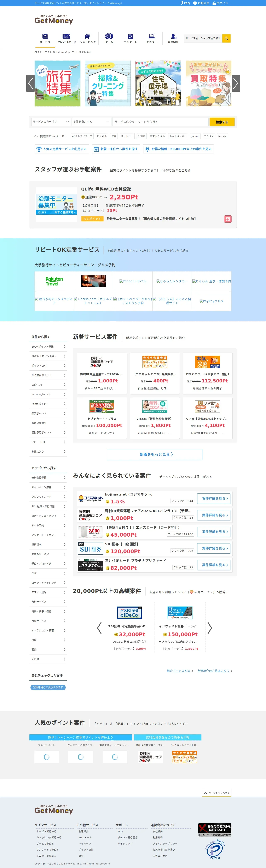Open the お知らせ speech bubble icon

(195, 3)
